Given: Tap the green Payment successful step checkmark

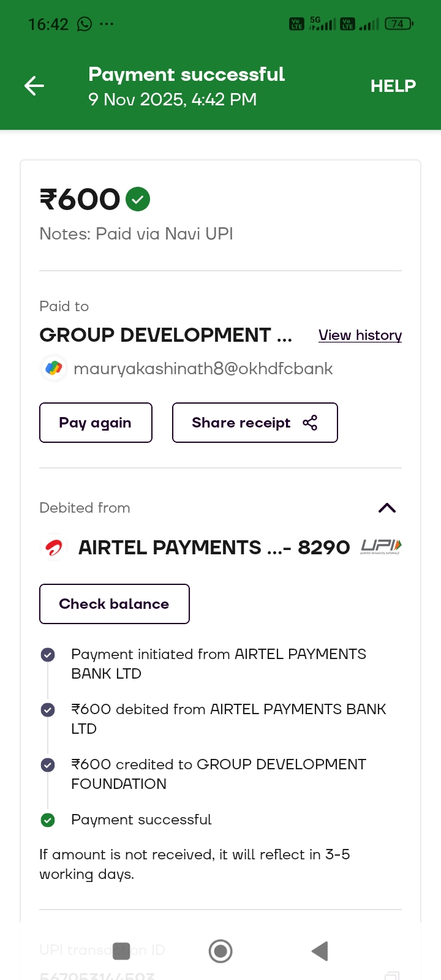Looking at the screenshot, I should coord(48,820).
